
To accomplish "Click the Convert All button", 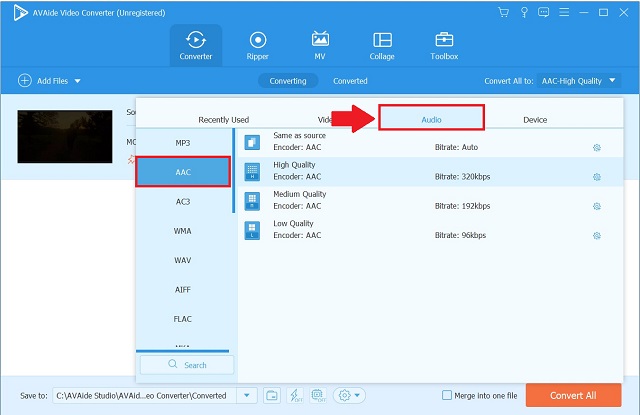I will (x=573, y=395).
